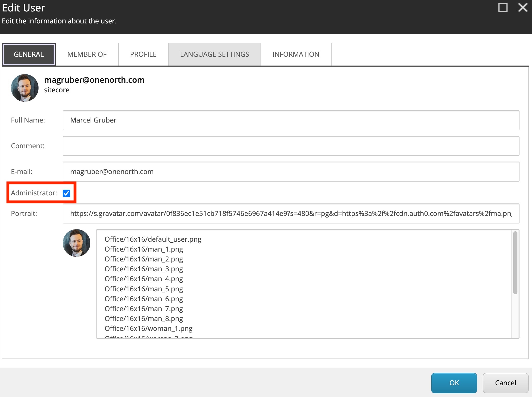This screenshot has width=532, height=397.
Task: Open the Information tab
Action: [x=296, y=54]
